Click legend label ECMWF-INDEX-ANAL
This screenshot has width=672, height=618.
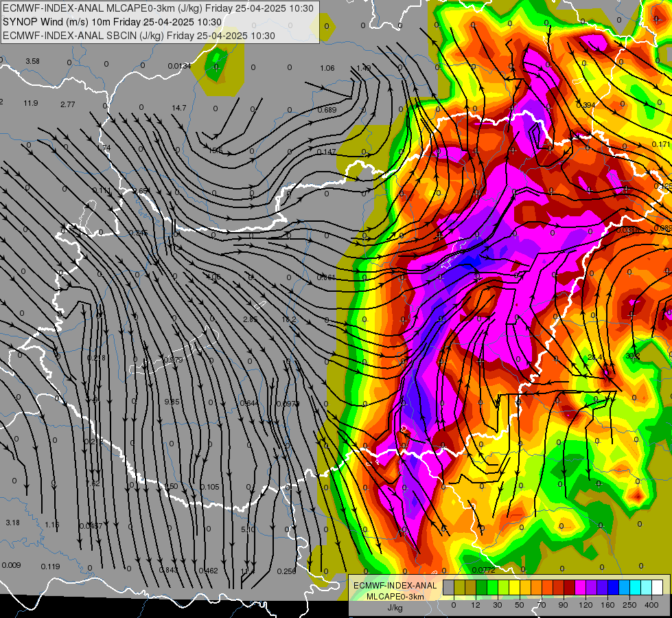point(395,586)
